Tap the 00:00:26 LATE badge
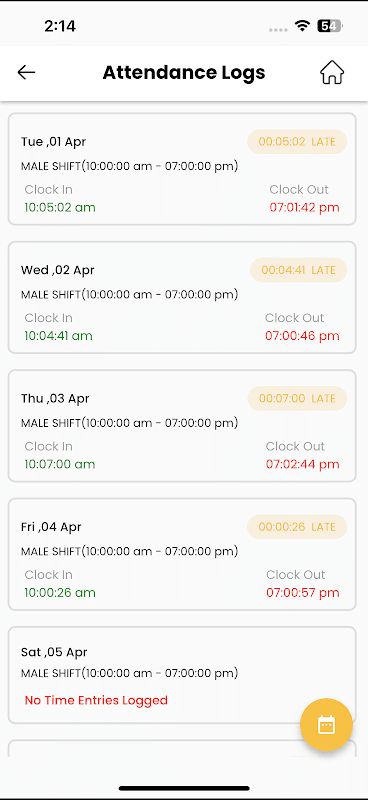368x800 pixels. pyautogui.click(x=297, y=527)
